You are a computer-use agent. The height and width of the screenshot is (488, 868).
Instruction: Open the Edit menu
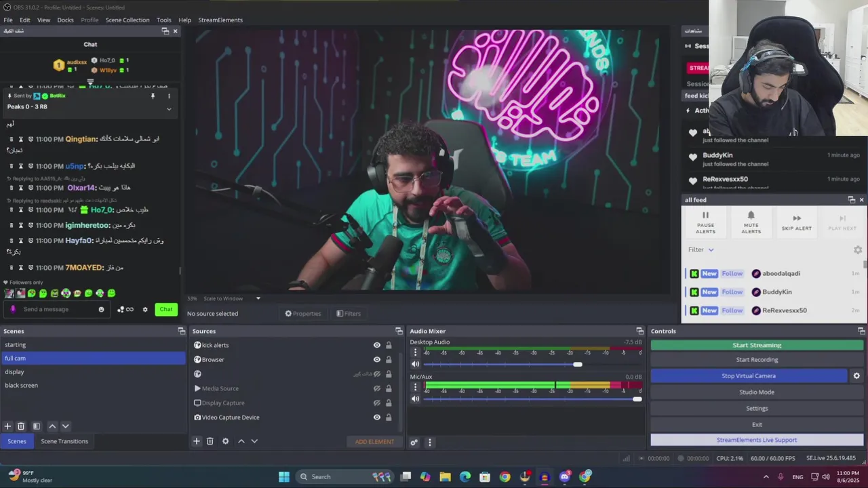pyautogui.click(x=24, y=20)
